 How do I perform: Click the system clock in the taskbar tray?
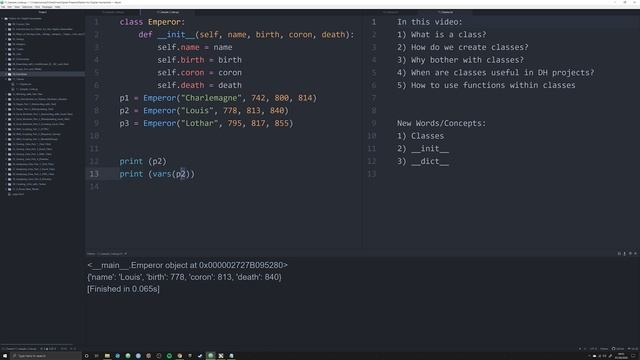pos(621,356)
